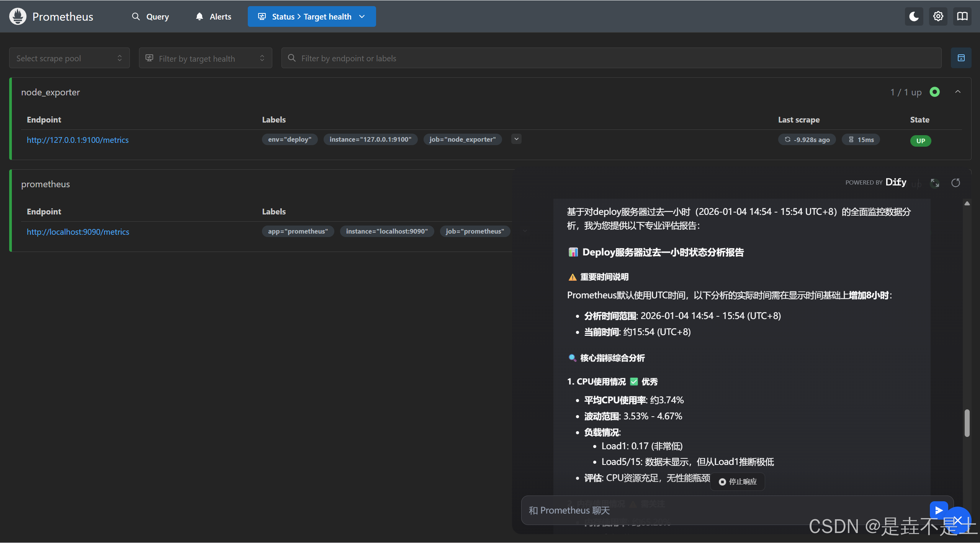Screen dimensions: 980x543
Task: Open the documentation book icon
Action: click(962, 16)
